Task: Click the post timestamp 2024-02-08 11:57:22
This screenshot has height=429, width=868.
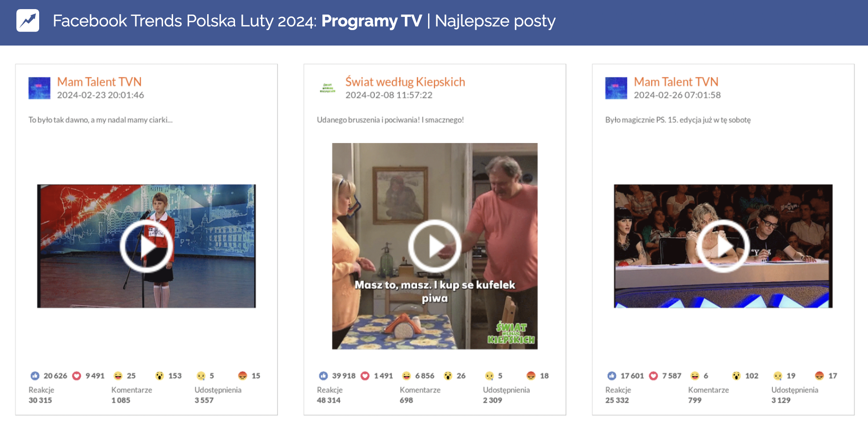Action: (388, 95)
